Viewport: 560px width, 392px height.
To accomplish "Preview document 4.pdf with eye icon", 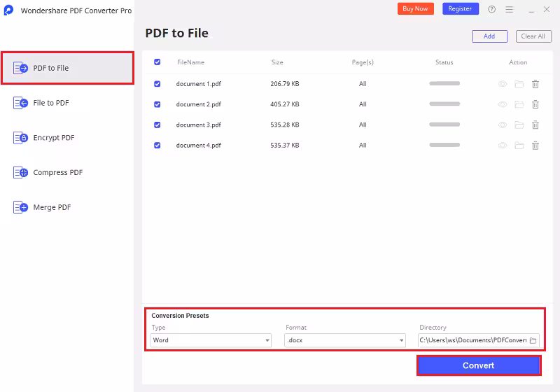I will [503, 146].
